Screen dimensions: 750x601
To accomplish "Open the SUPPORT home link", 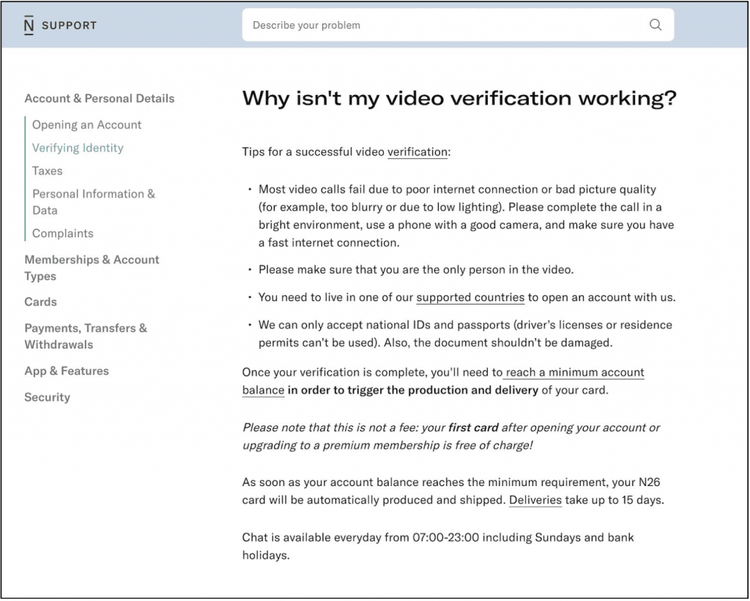I will click(69, 25).
